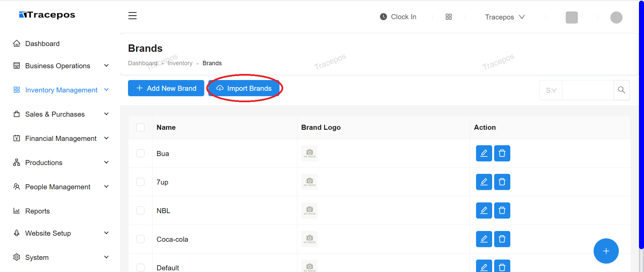Edit the Coca-cola brand
The width and height of the screenshot is (644, 272).
click(x=484, y=239)
